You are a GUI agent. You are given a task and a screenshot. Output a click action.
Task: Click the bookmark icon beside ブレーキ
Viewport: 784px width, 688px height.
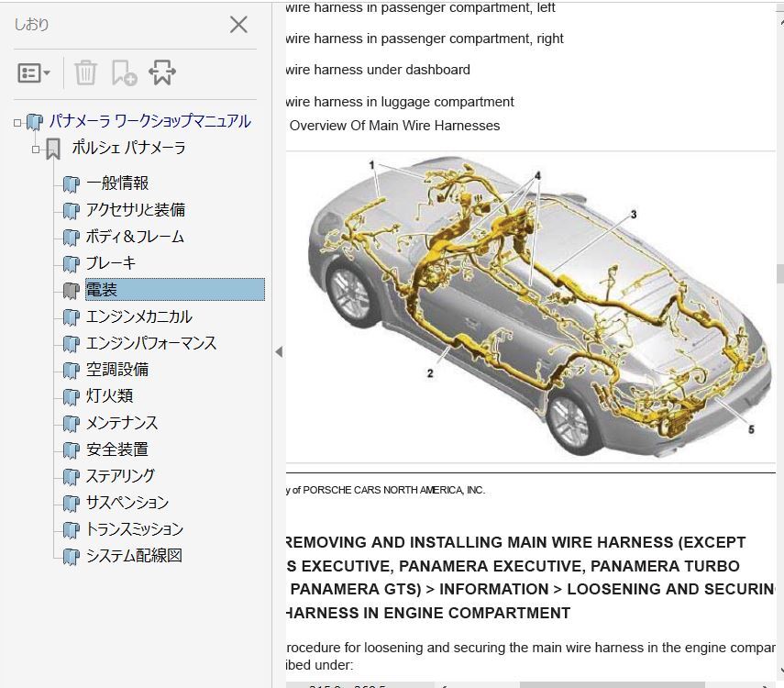pos(71,263)
